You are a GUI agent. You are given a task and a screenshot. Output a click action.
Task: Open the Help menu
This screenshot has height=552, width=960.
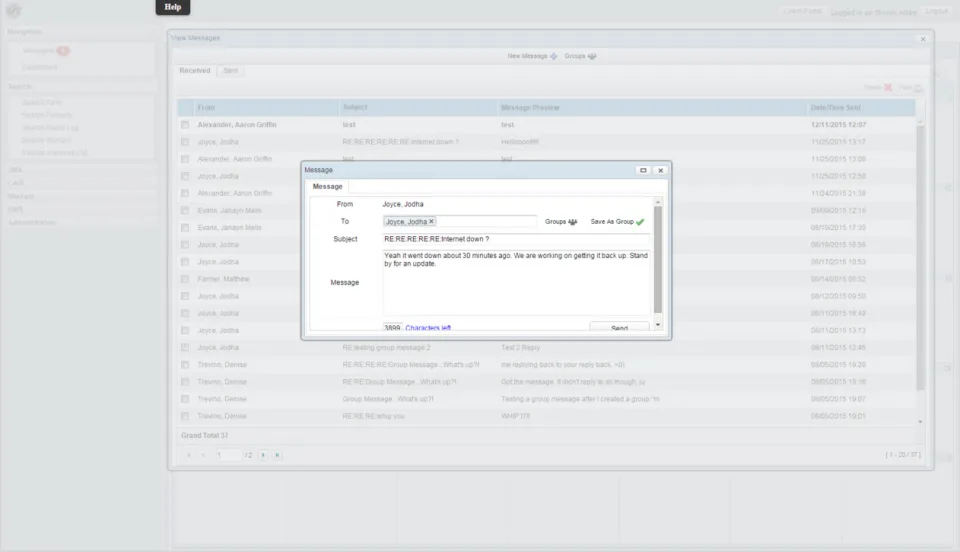click(x=173, y=7)
